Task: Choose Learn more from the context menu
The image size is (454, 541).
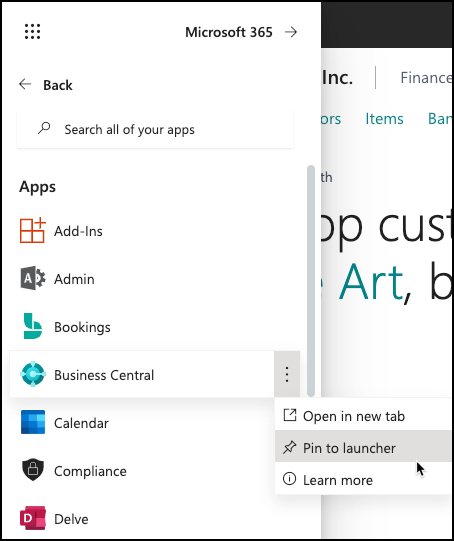Action: [x=364, y=480]
